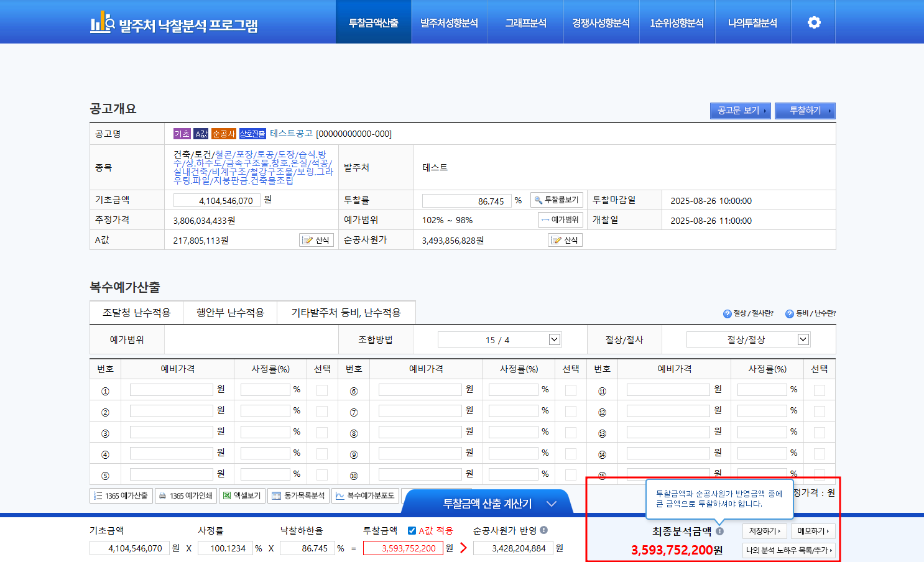
Task: Click the 순공사원가 반영 3,428,204,884 field
Action: [513, 548]
